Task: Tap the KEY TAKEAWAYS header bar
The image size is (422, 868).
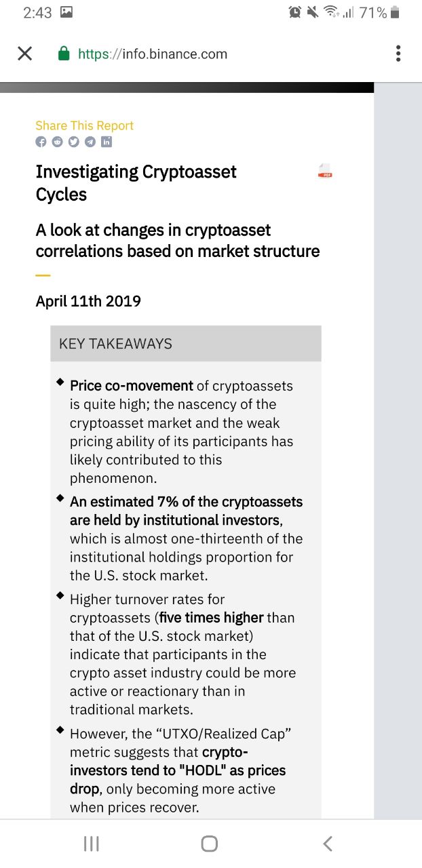Action: click(x=186, y=343)
